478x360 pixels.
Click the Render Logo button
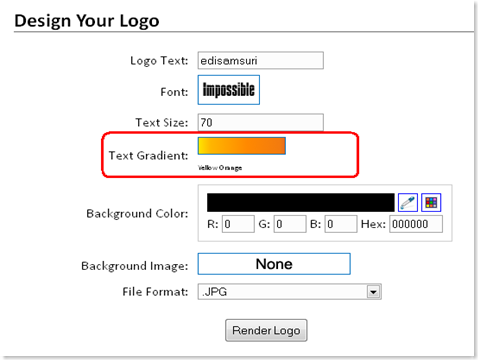pyautogui.click(x=266, y=330)
